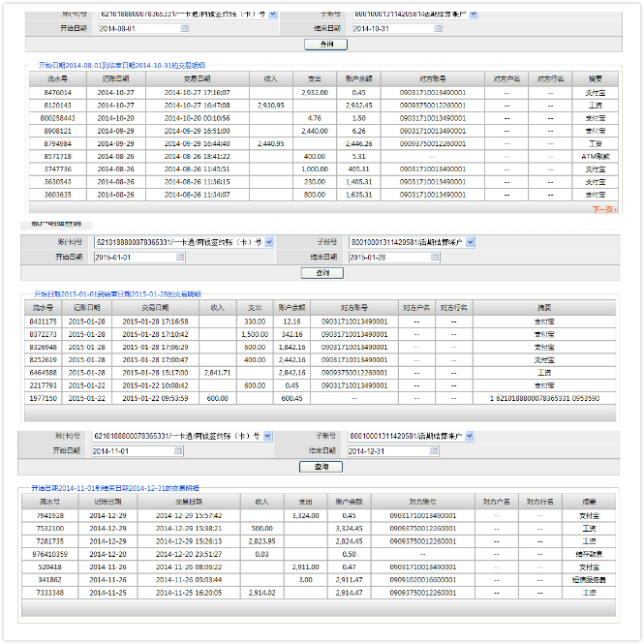Select serial number 8908121
The width and height of the screenshot is (644, 644).
58,131
